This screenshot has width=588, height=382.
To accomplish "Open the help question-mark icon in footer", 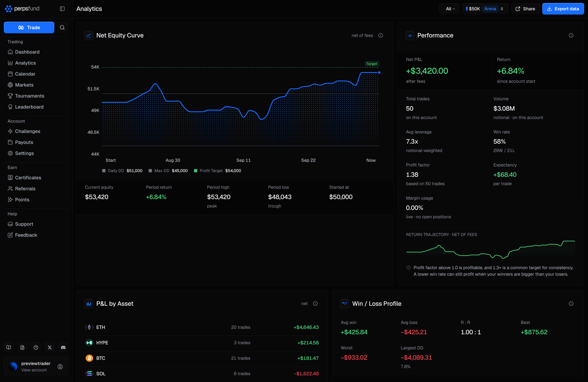I will pos(36,347).
